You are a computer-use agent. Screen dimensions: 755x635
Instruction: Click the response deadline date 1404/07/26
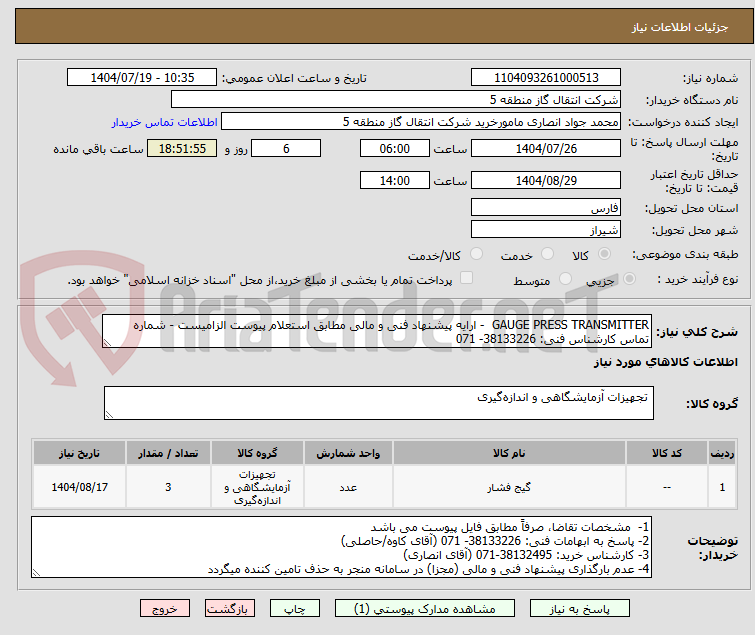click(x=546, y=148)
